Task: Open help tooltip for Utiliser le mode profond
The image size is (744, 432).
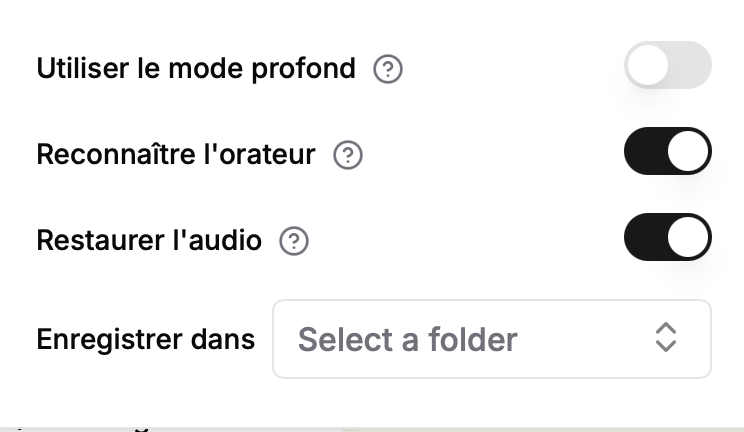Action: tap(387, 69)
